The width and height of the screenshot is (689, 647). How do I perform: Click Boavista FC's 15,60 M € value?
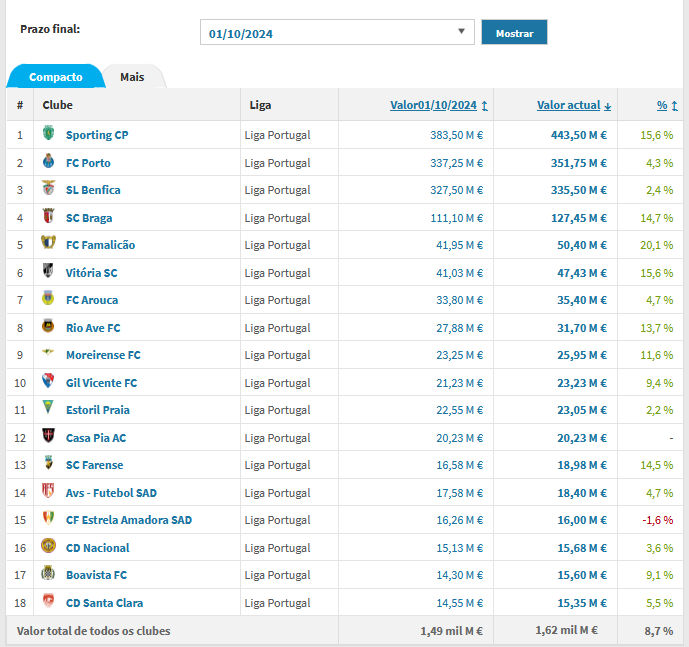pyautogui.click(x=582, y=575)
